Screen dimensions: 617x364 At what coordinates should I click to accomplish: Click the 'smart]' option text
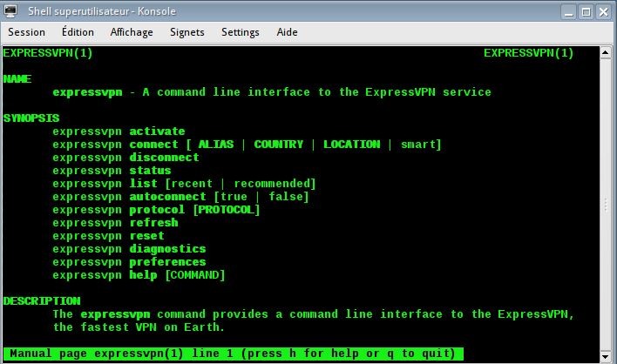[421, 145]
